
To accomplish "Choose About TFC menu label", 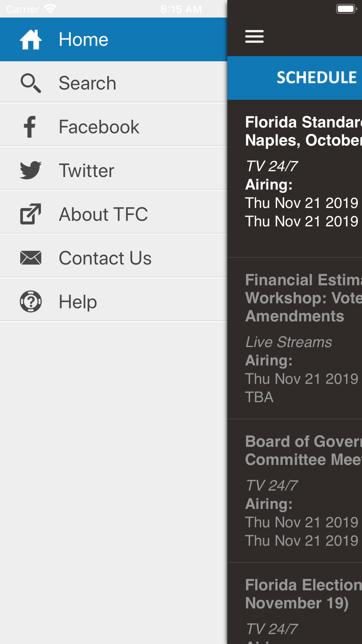I will 103,214.
